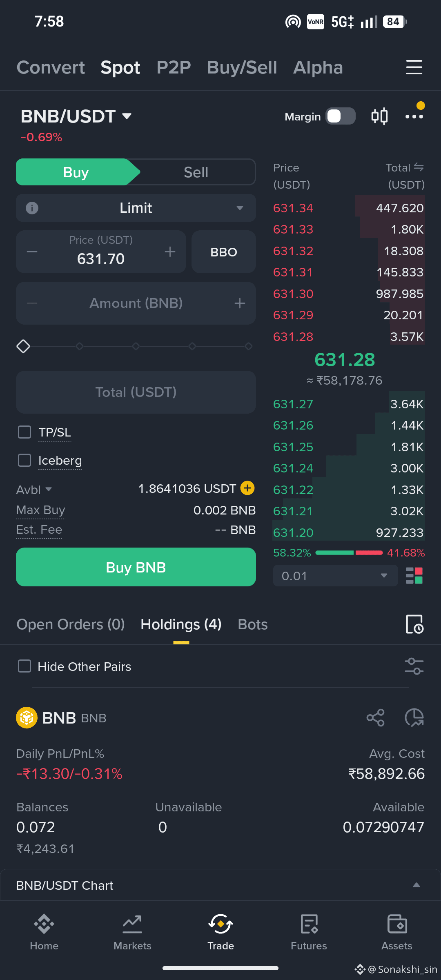Screen dimensions: 441x980
Task: Switch to the Open Orders tab
Action: [71, 624]
